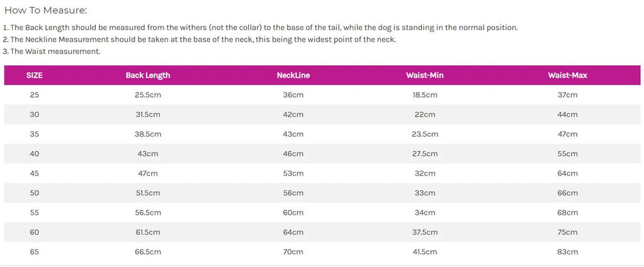Image resolution: width=644 pixels, height=267 pixels.
Task: Click the Neckline Measurement instruction line
Action: click(x=199, y=40)
